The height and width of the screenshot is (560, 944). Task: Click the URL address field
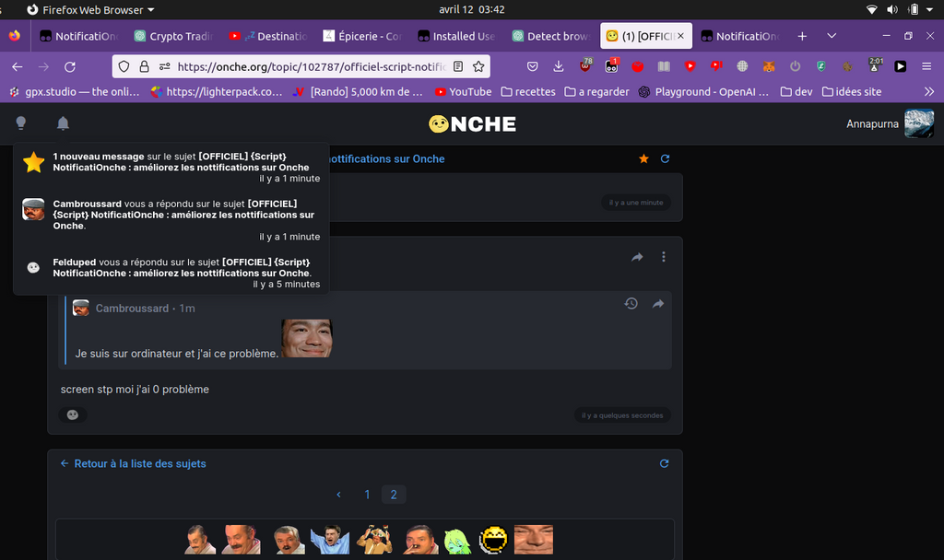point(311,66)
